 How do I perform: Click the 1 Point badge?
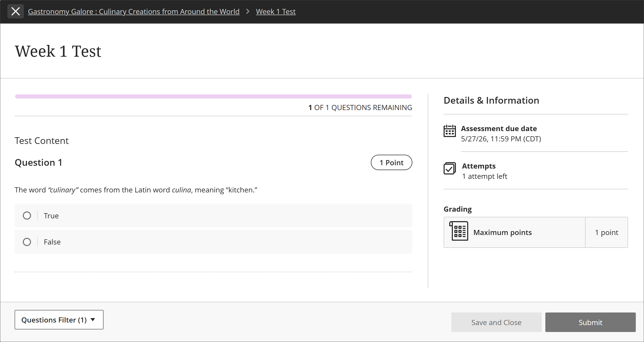click(391, 162)
